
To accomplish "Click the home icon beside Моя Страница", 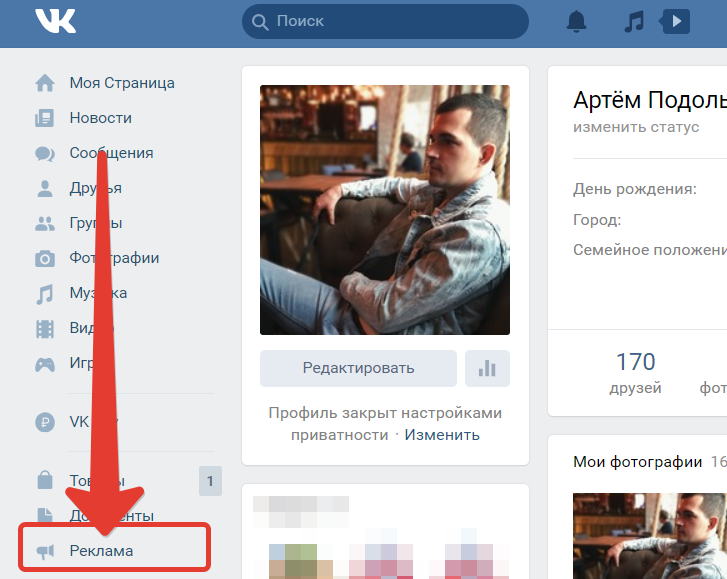I will click(x=45, y=83).
